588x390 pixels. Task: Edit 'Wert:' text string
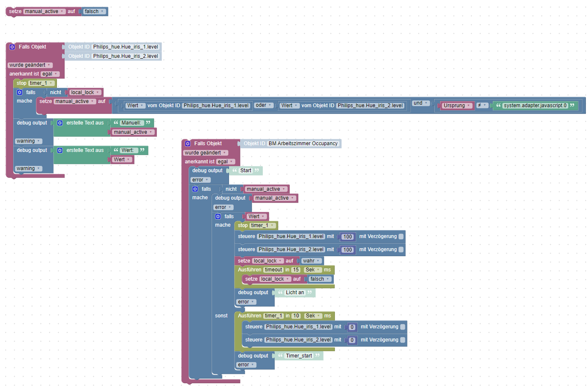pos(129,150)
